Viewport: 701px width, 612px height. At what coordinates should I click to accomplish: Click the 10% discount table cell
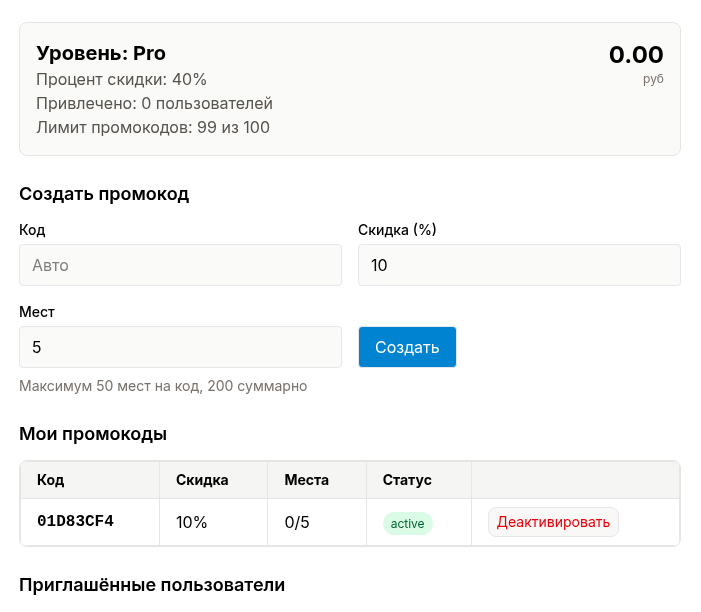[191, 522]
